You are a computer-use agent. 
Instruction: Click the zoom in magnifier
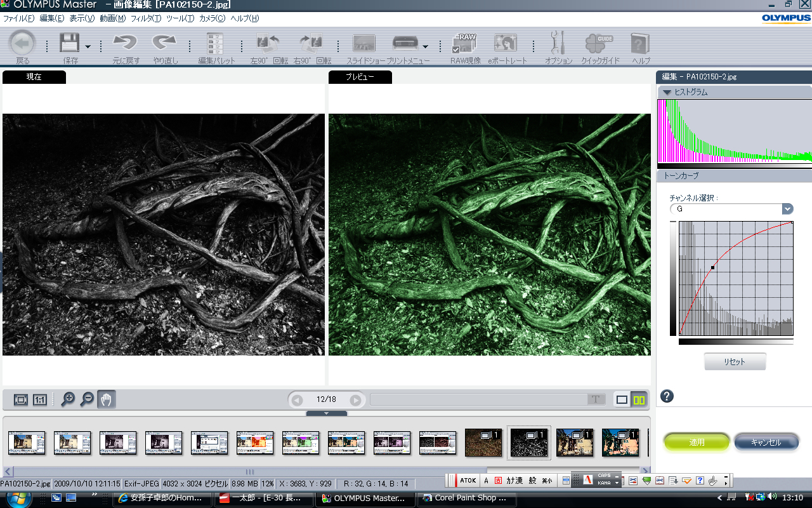click(x=68, y=399)
